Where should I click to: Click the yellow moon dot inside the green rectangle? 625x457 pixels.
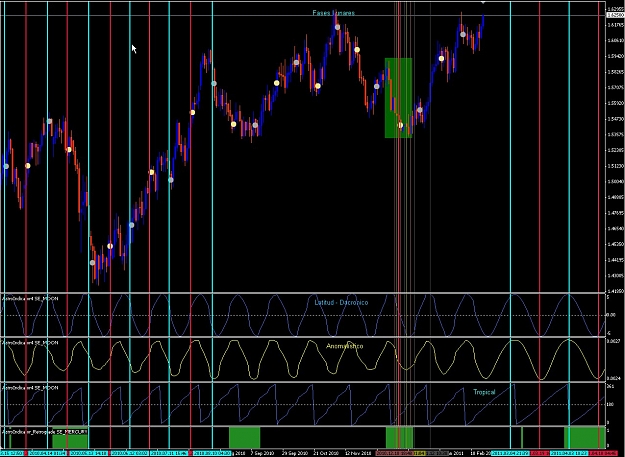(x=401, y=126)
